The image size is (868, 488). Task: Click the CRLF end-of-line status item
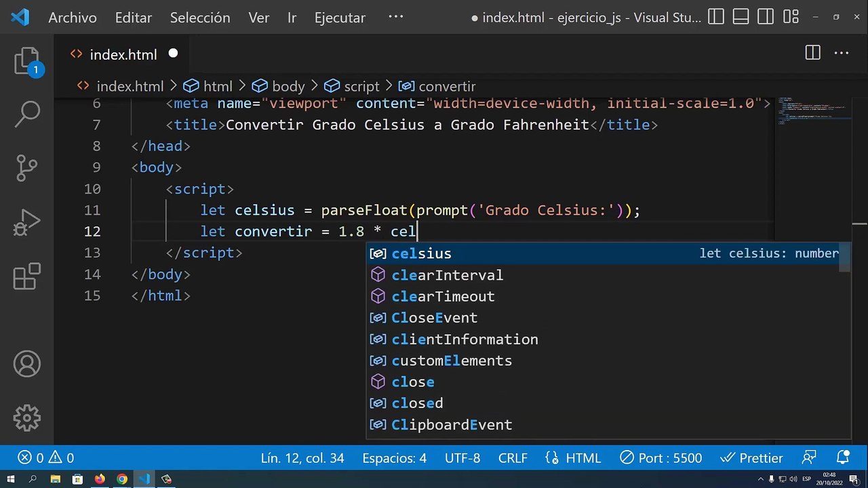(513, 458)
